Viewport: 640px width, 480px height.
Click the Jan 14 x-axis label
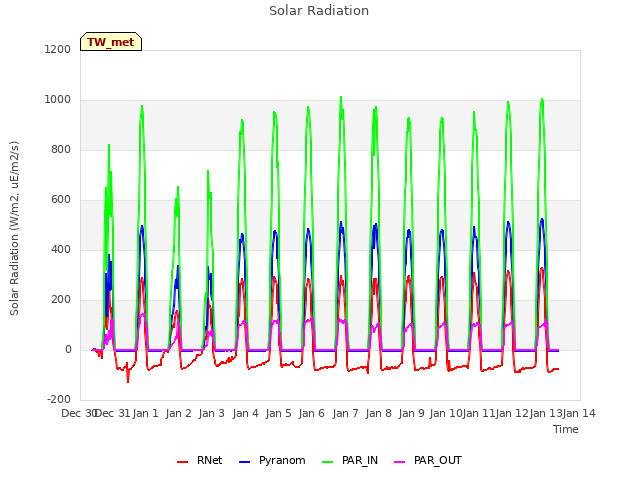(579, 413)
